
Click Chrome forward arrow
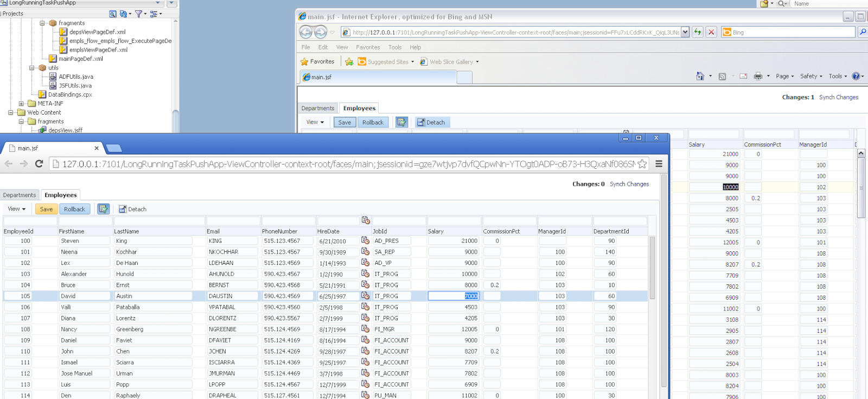coord(23,163)
